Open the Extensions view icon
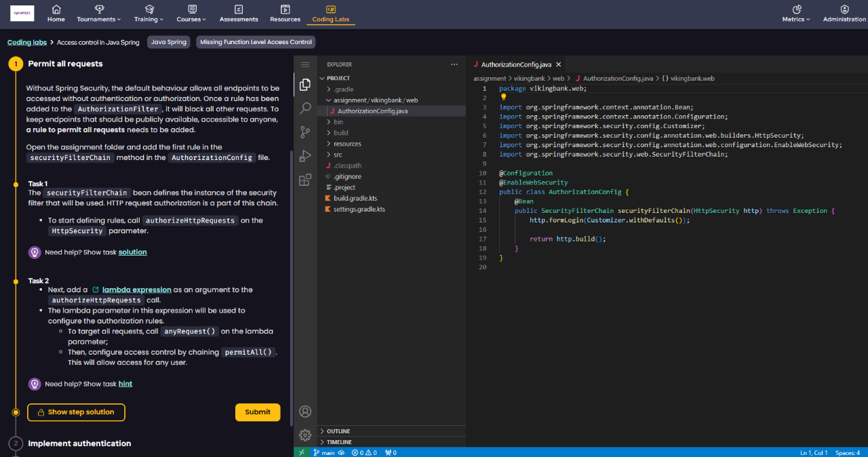This screenshot has height=457, width=868. pos(305,180)
